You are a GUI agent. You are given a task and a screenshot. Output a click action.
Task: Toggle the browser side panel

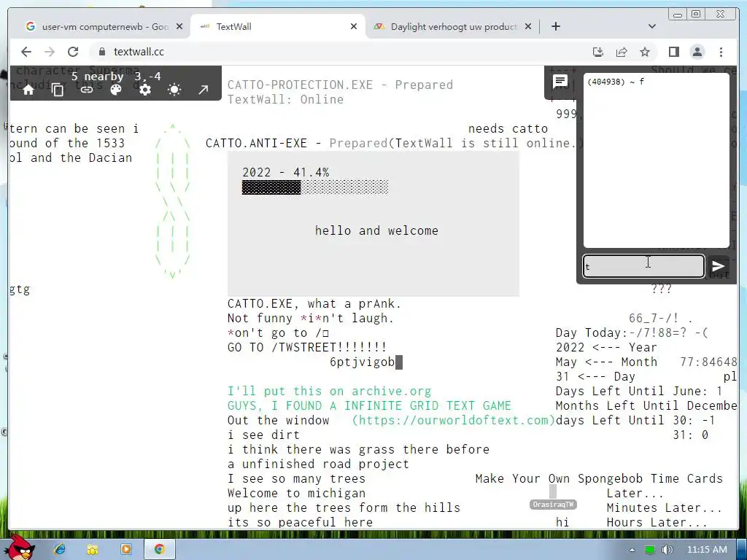(673, 52)
